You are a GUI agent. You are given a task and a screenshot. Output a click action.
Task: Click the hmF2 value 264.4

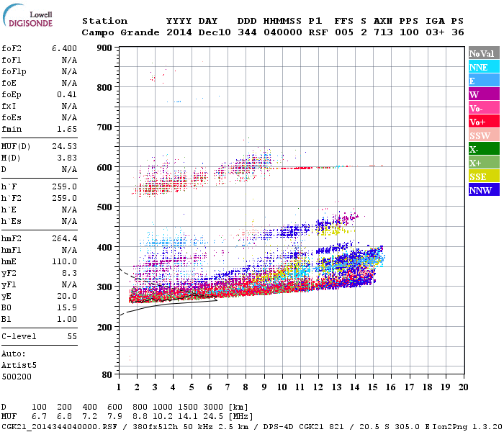[x=64, y=238]
